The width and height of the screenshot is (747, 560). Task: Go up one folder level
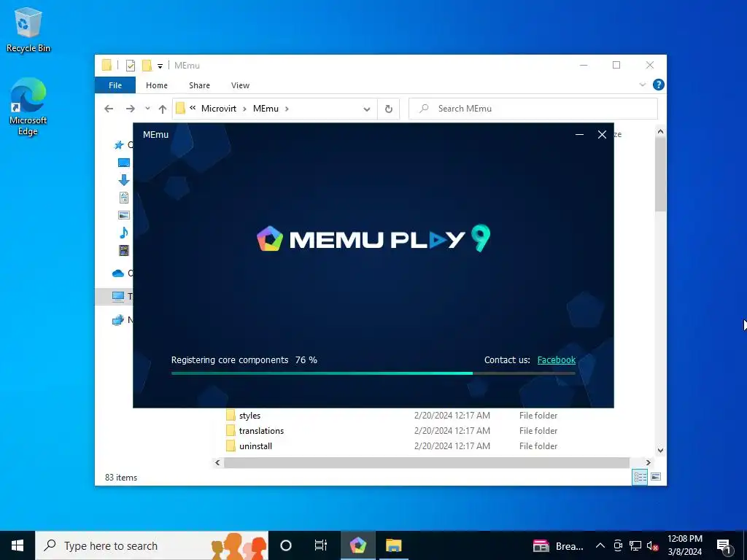[163, 109]
